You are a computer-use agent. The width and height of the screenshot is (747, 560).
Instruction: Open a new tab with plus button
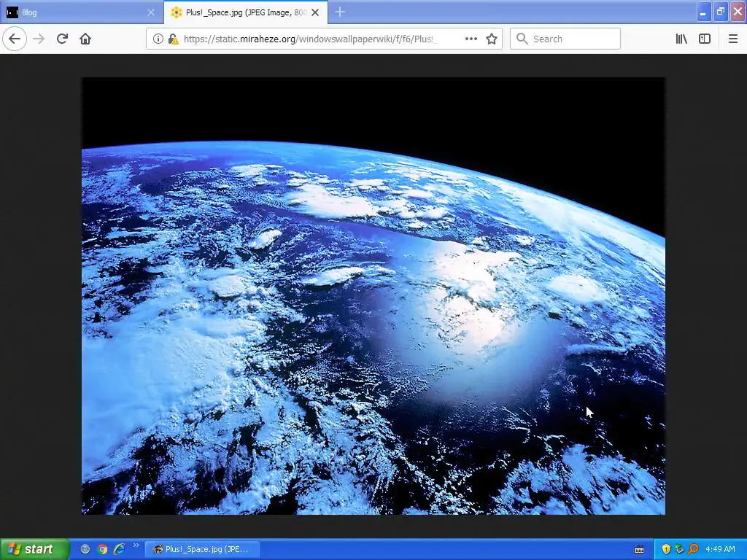click(340, 12)
